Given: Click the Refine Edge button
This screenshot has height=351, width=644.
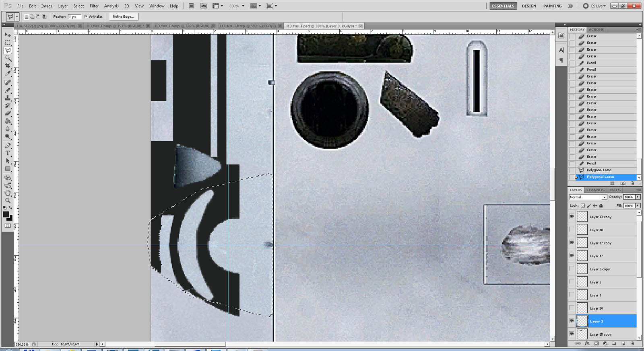Looking at the screenshot, I should pyautogui.click(x=123, y=16).
